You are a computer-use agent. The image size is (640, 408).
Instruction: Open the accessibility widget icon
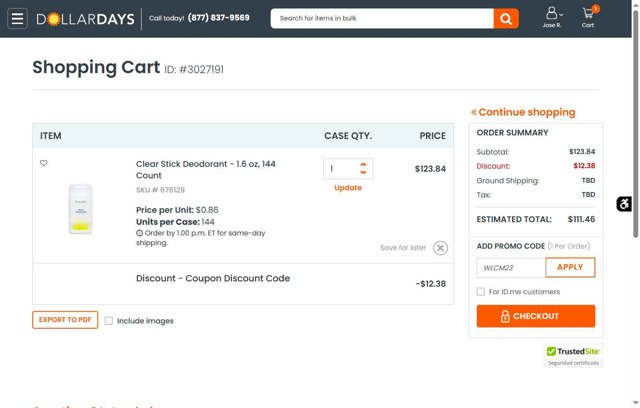(624, 204)
